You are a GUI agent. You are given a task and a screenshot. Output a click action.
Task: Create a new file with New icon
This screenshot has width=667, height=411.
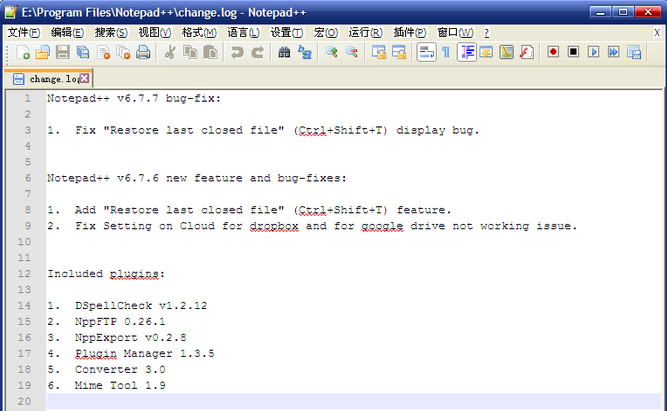pyautogui.click(x=23, y=52)
